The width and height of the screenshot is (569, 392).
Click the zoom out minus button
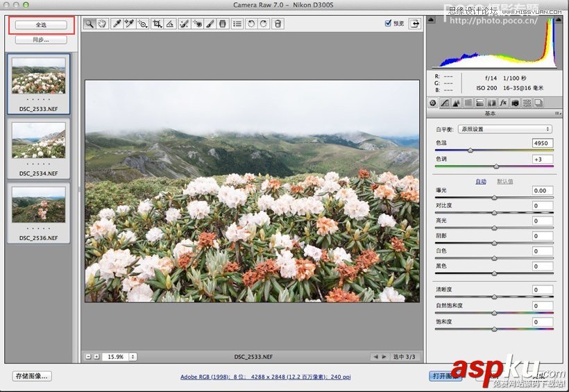tap(88, 357)
